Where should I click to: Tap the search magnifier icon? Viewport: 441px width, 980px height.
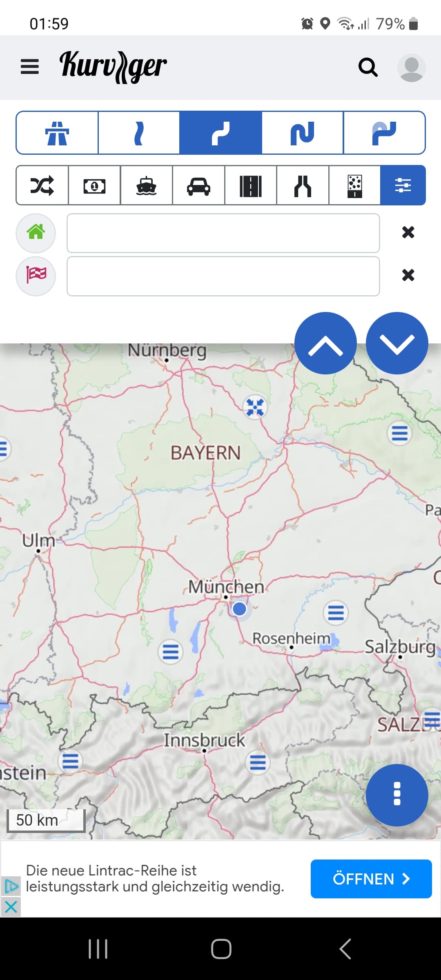368,67
